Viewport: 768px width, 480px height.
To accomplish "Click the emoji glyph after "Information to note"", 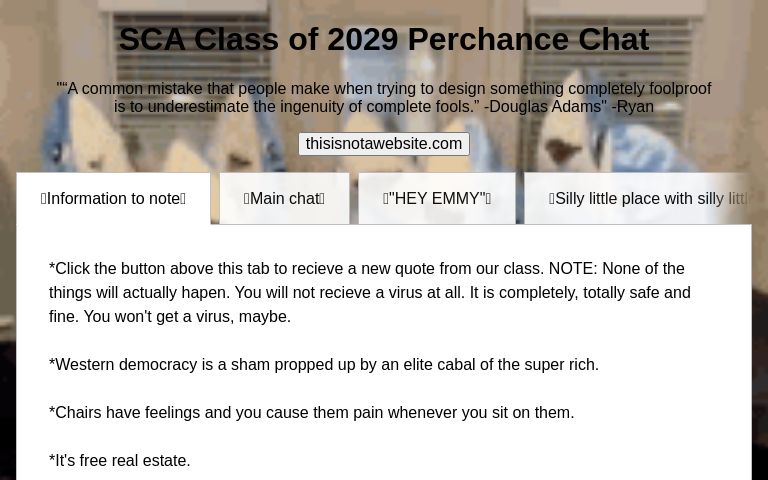I will pyautogui.click(x=183, y=199).
